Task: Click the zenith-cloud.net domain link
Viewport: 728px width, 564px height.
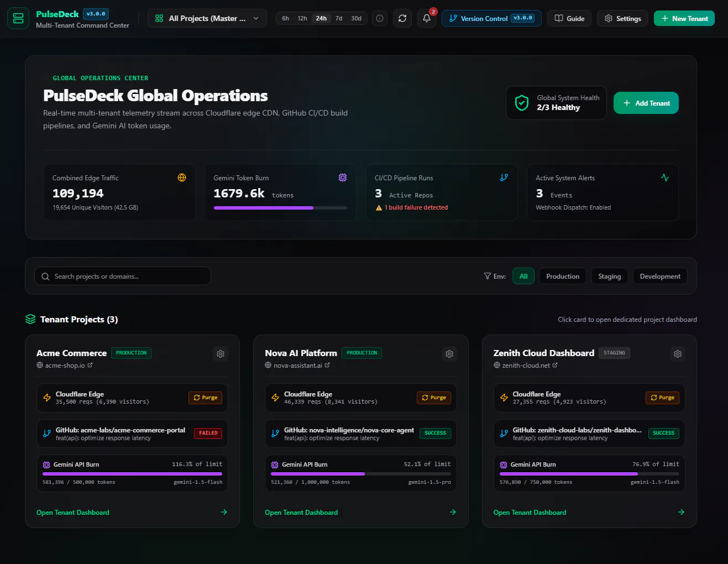Action: (x=526, y=365)
